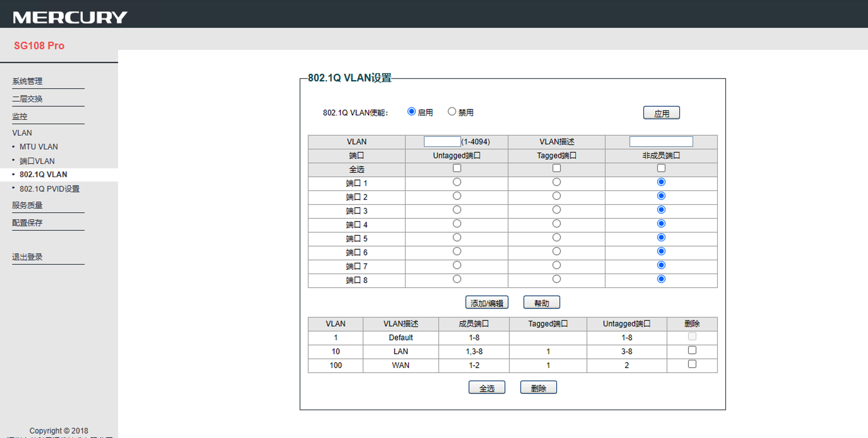Set 端口 4 as Untagged
Viewport: 868px width, 438px height.
tap(457, 223)
